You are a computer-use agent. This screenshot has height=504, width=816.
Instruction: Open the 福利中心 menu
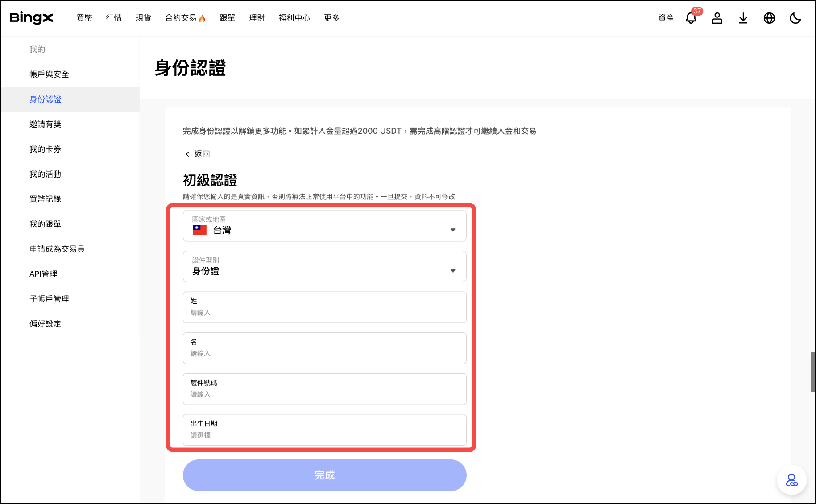[294, 18]
